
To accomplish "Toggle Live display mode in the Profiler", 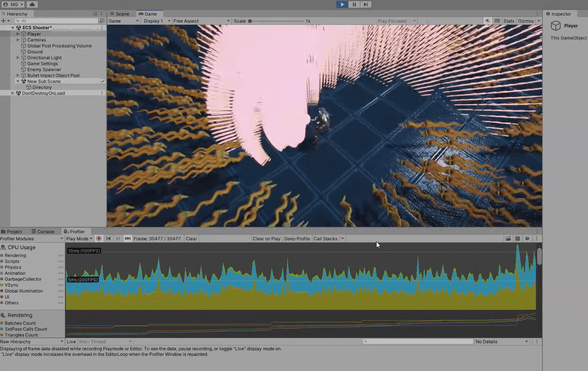I will click(71, 342).
